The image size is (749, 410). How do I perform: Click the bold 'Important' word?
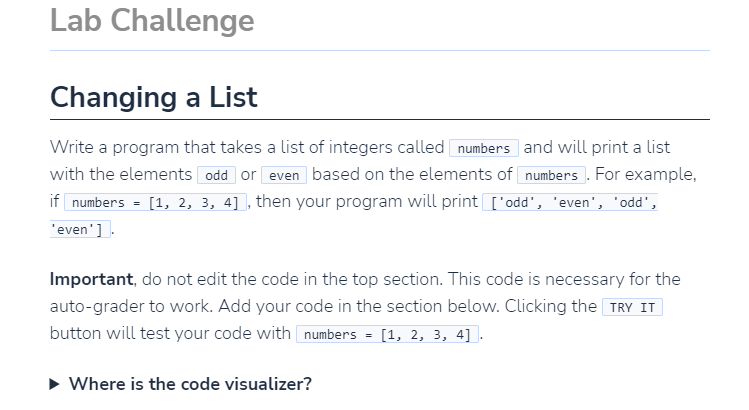coord(92,279)
